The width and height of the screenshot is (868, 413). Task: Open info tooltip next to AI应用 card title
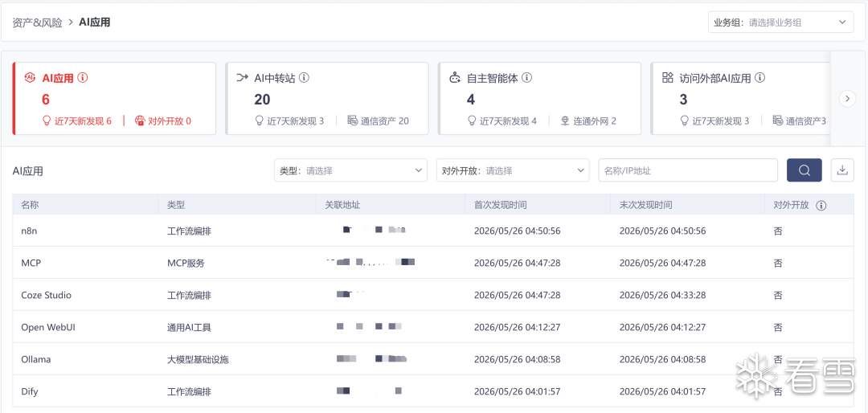click(x=83, y=78)
